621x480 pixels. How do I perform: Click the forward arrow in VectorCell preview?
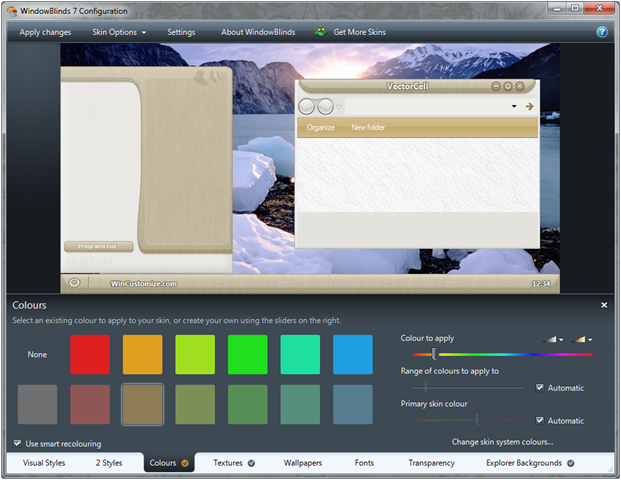pos(529,106)
